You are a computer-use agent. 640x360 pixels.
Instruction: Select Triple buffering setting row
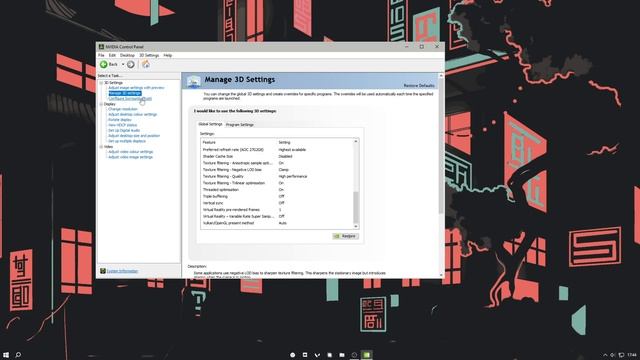277,196
